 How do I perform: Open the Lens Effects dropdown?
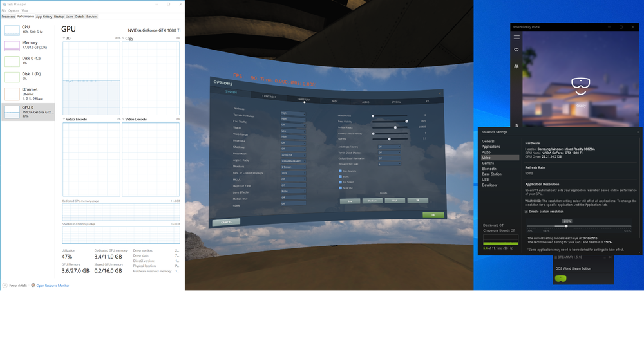point(293,192)
